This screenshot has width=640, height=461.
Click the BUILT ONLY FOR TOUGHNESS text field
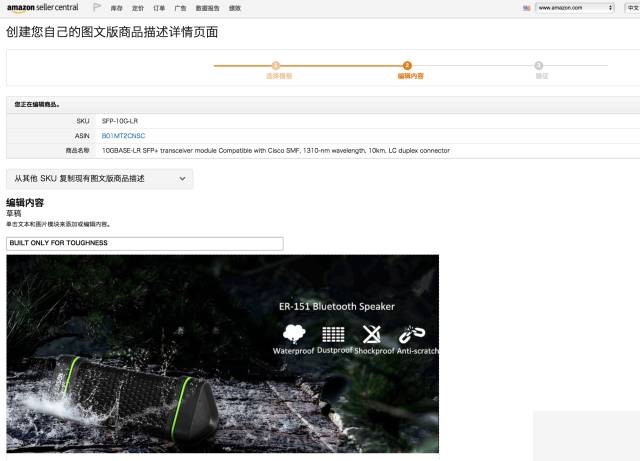[x=145, y=243]
